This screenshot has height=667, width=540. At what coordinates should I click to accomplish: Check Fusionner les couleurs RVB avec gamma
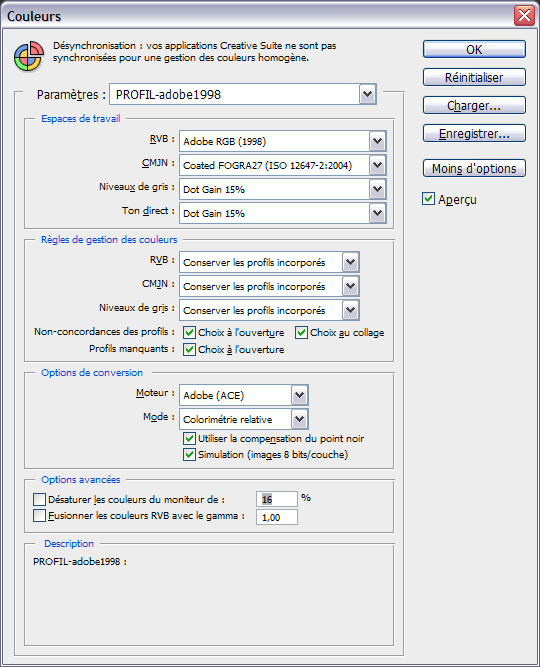[39, 516]
